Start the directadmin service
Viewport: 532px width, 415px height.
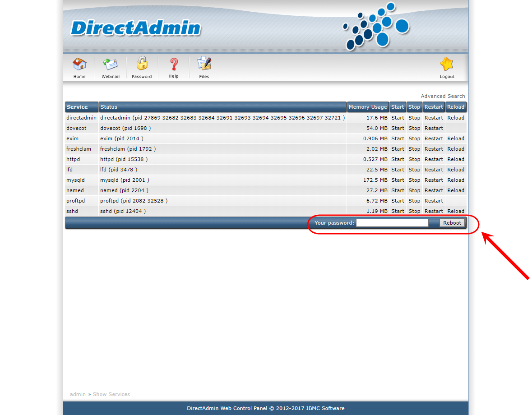pos(398,118)
